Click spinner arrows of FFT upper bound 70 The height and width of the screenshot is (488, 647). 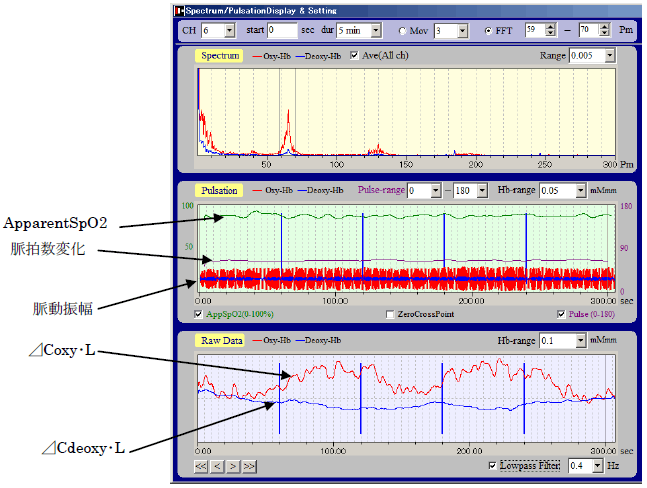point(603,31)
